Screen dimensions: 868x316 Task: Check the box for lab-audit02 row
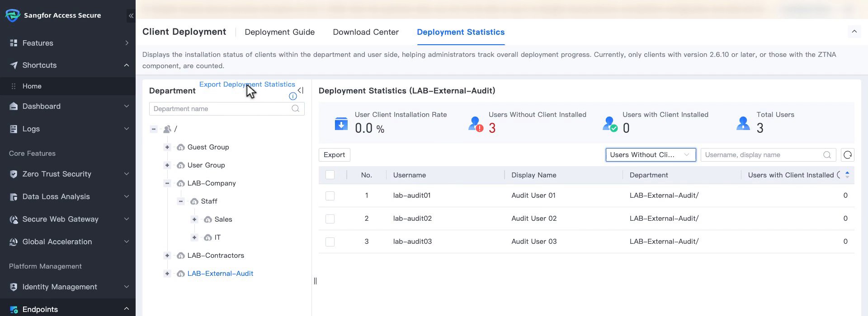[x=330, y=218]
